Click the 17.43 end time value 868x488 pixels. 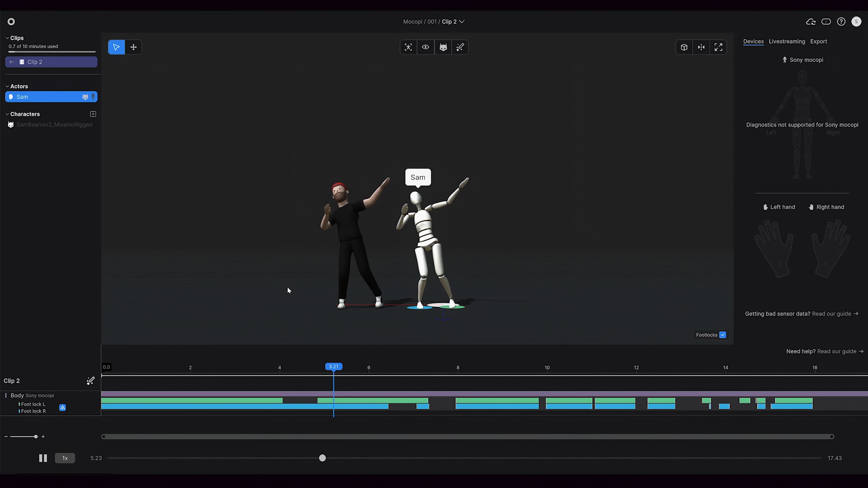[x=835, y=458]
